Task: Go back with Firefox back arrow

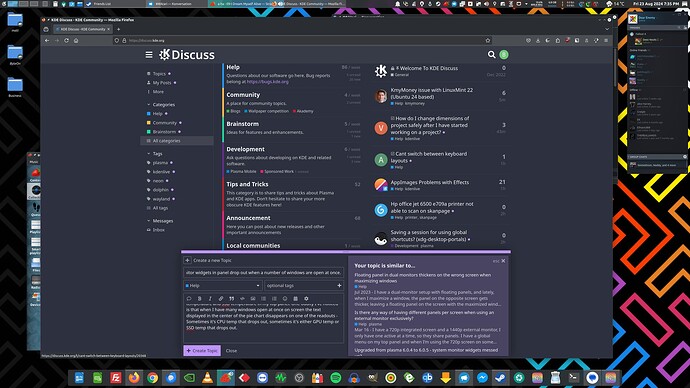Action: (47, 40)
